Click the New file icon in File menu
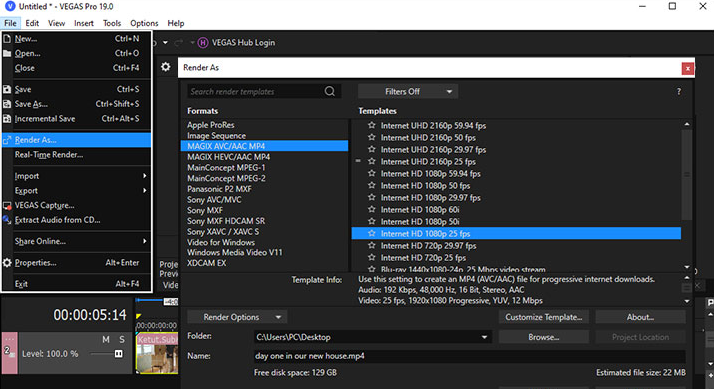 pos(7,39)
